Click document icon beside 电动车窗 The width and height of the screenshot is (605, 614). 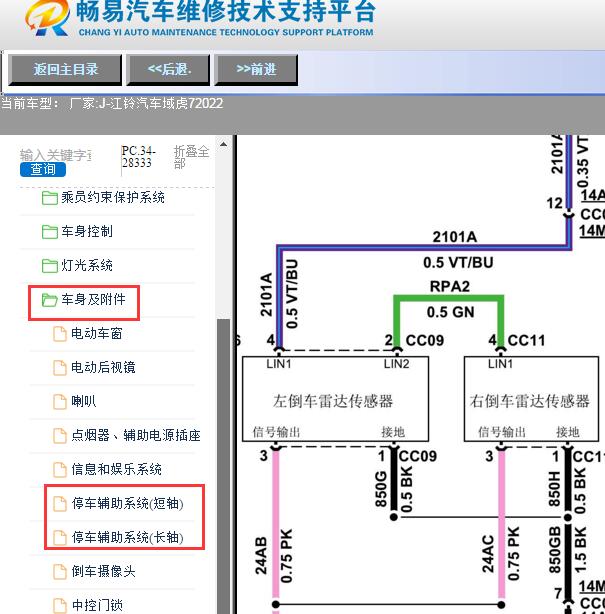point(60,334)
